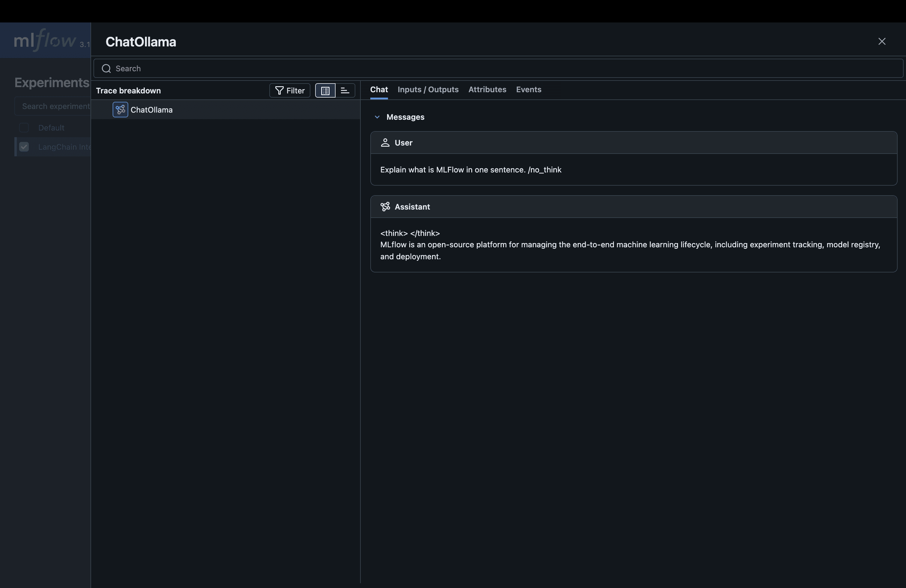Click the Messages section heading
906x588 pixels.
click(405, 117)
